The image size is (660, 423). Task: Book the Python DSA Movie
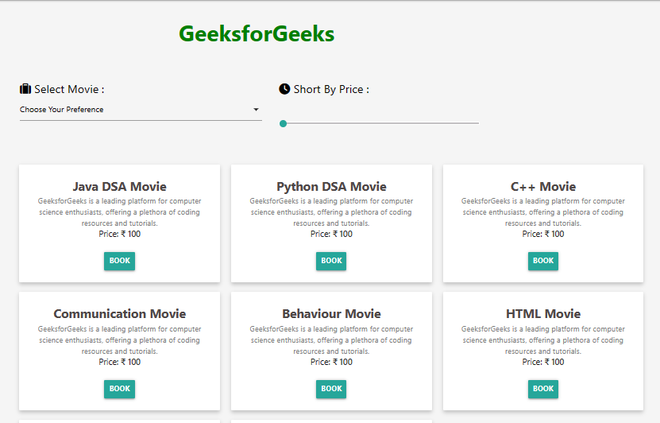(331, 261)
